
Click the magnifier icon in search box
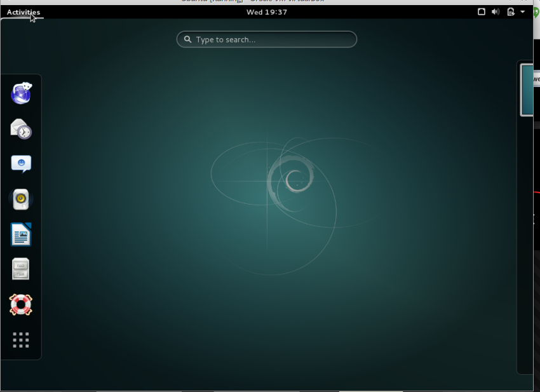point(188,39)
